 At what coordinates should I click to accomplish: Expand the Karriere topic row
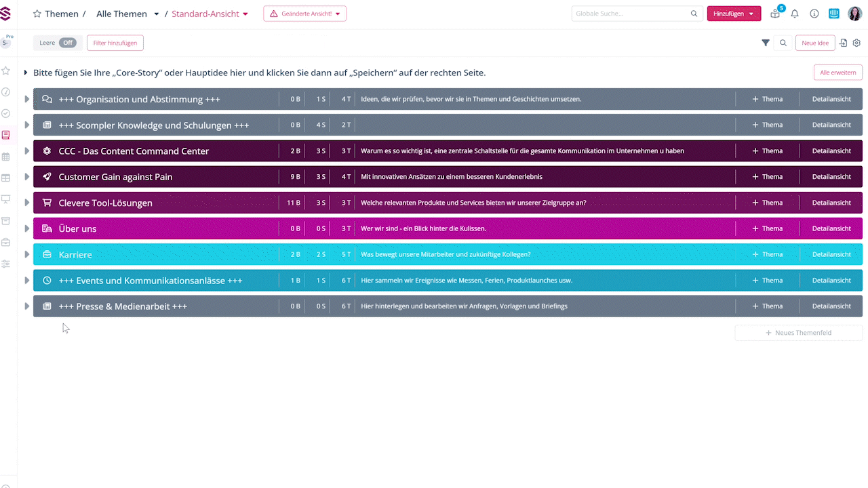(x=27, y=254)
